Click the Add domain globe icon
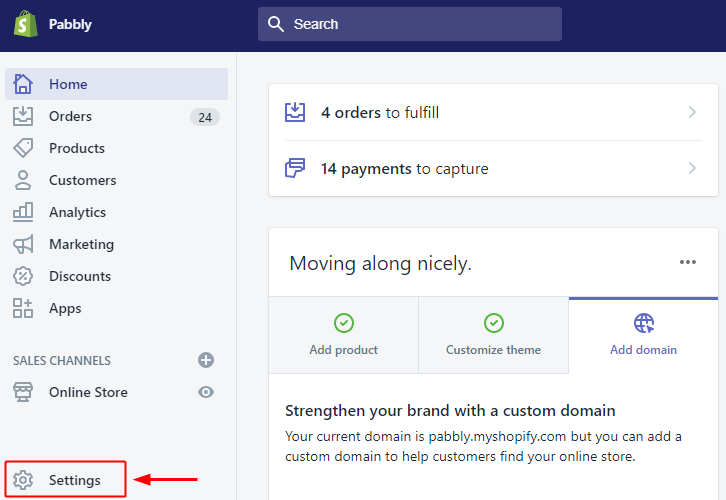The width and height of the screenshot is (726, 500). point(644,323)
